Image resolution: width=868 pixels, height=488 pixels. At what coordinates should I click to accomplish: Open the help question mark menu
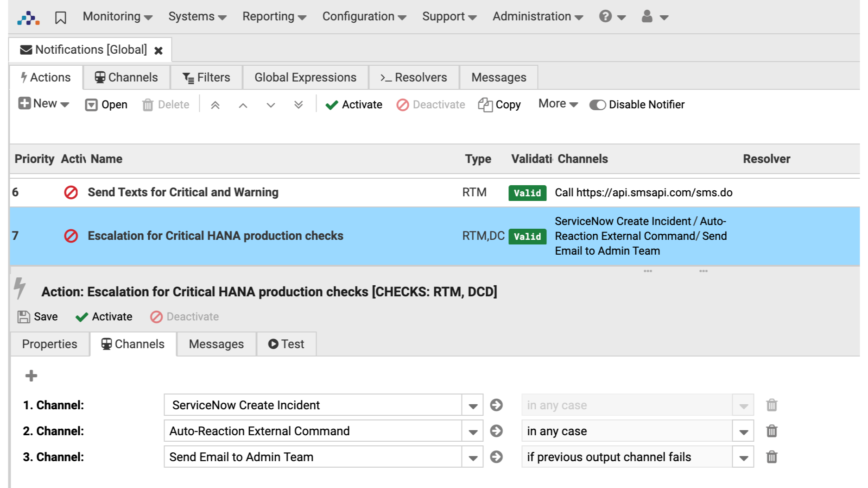click(x=612, y=17)
